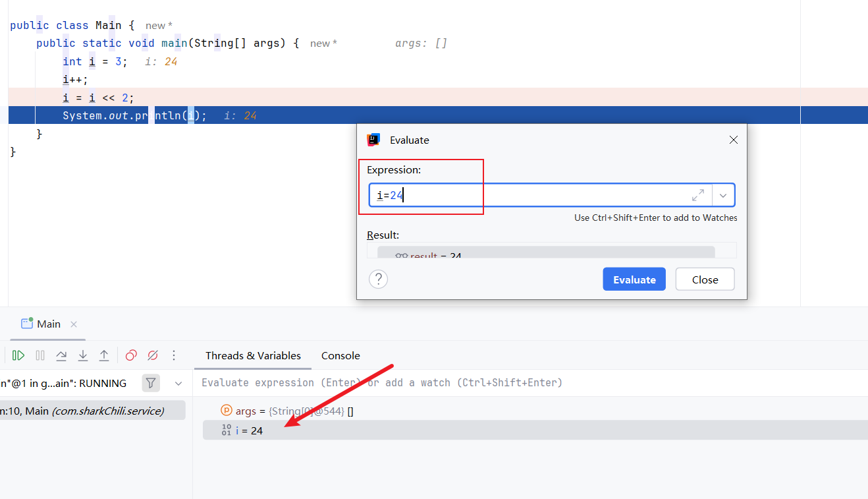868x499 pixels.
Task: Close the Main debug session tab
Action: click(x=74, y=324)
